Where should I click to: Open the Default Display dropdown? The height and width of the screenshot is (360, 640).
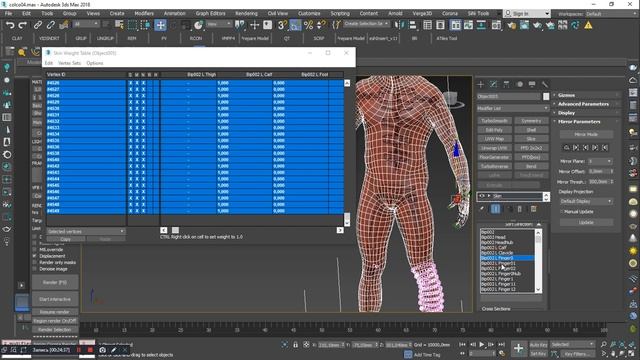point(586,201)
